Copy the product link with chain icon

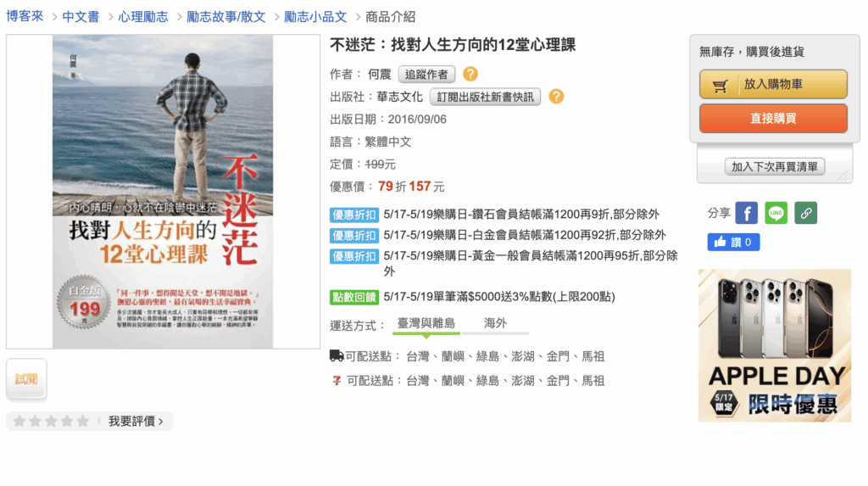coord(806,213)
